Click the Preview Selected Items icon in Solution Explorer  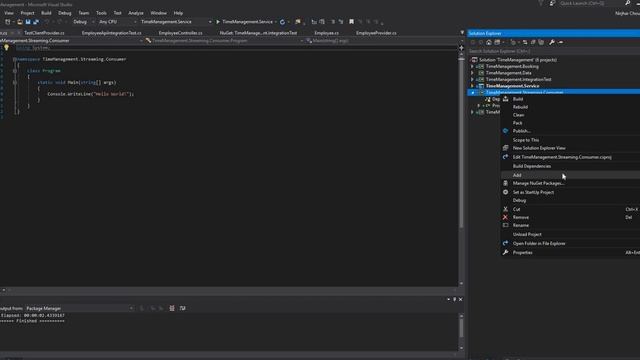(560, 42)
